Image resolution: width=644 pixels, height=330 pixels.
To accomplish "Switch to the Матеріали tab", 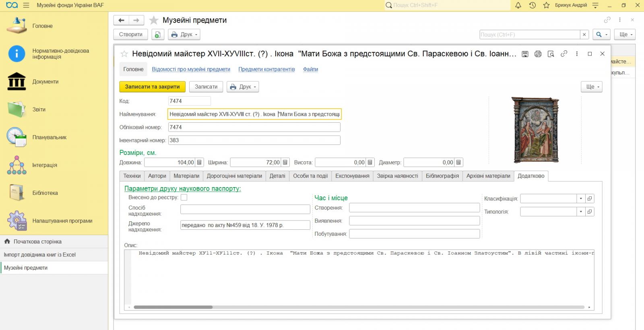I will tap(186, 176).
